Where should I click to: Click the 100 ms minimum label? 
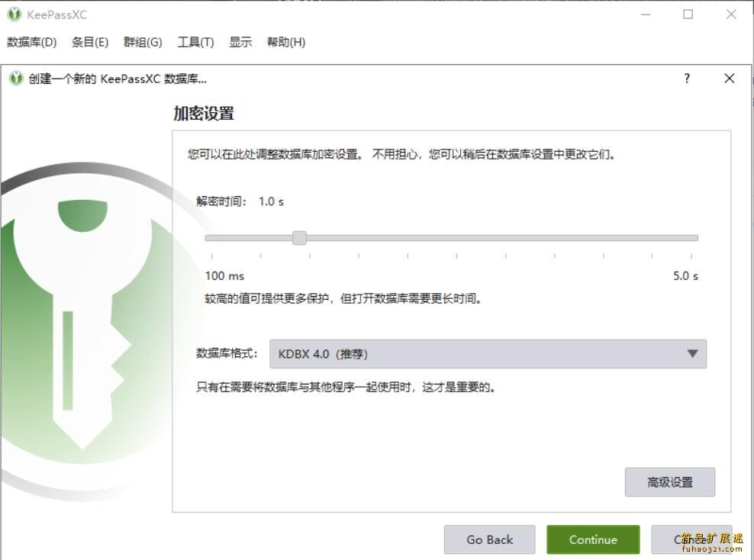point(224,276)
